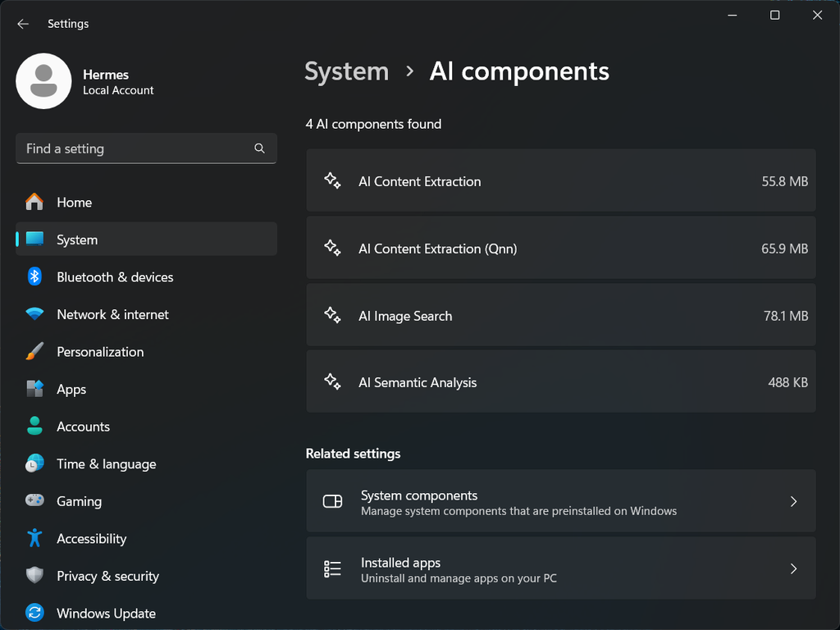Click the Windows Update icon
The width and height of the screenshot is (840, 630).
pos(34,613)
